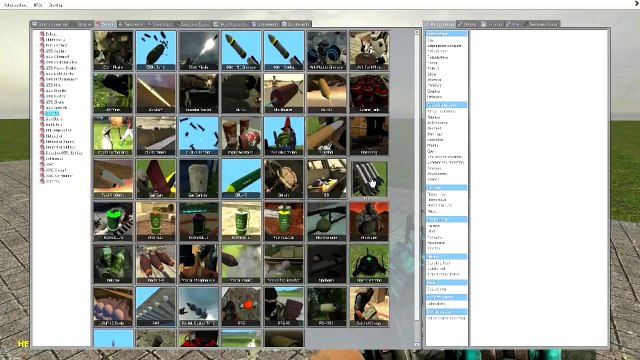The height and width of the screenshot is (360, 640).
Task: Pick the entity with glowing blue rings
Action: [x=327, y=50]
